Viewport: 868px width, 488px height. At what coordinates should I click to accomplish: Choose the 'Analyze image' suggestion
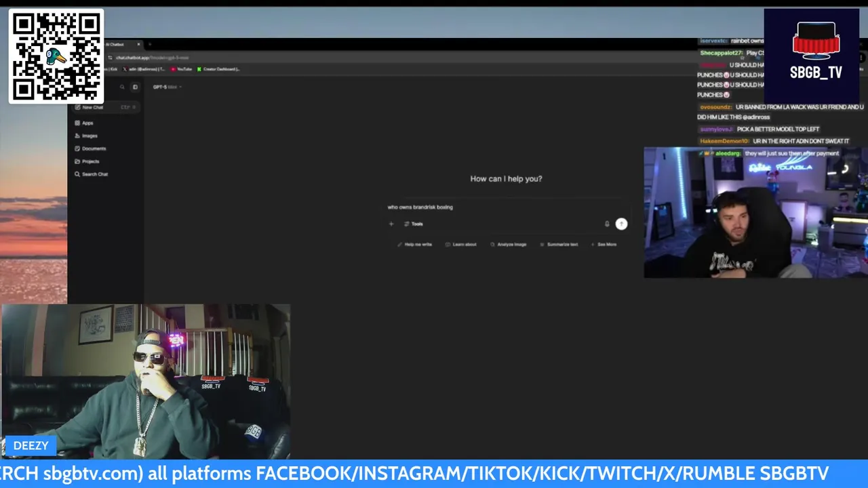click(x=509, y=244)
